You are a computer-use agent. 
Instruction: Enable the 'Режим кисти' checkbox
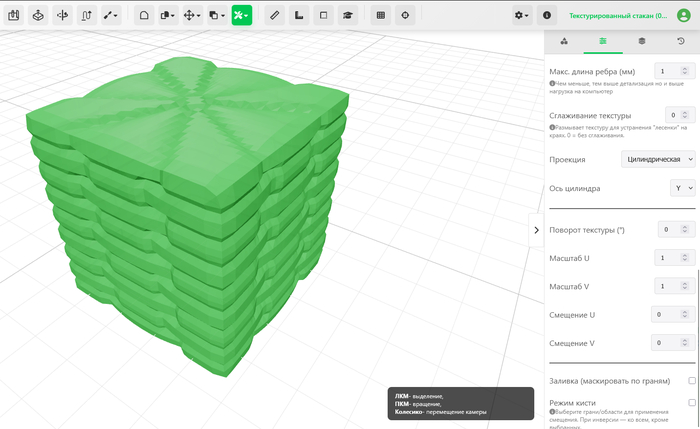[x=692, y=403]
